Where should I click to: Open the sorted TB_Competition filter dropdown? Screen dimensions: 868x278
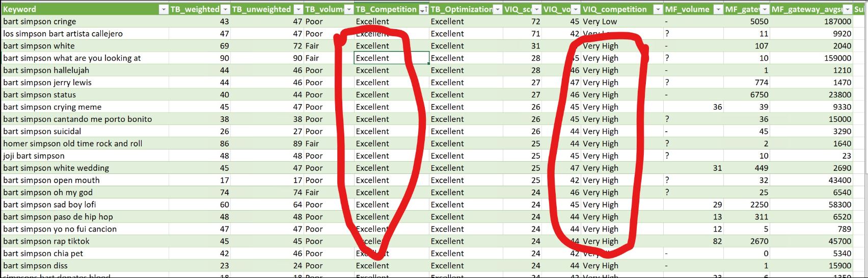pos(423,9)
